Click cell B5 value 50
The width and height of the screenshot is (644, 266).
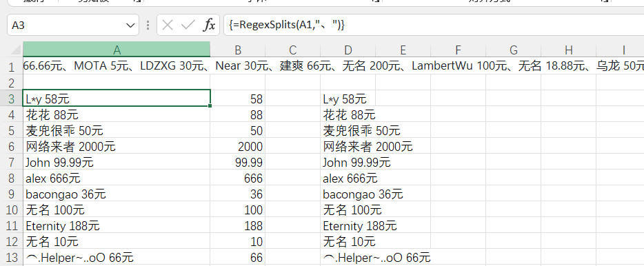238,130
